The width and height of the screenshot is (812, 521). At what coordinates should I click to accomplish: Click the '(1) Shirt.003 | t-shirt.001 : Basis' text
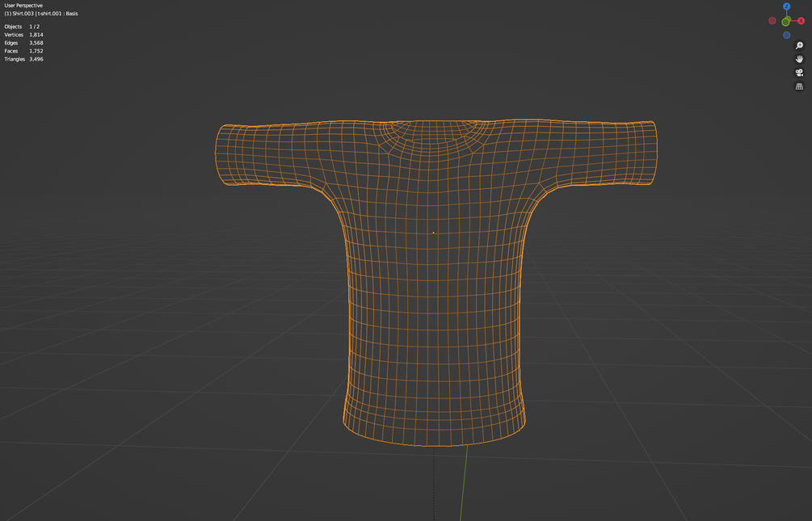41,14
